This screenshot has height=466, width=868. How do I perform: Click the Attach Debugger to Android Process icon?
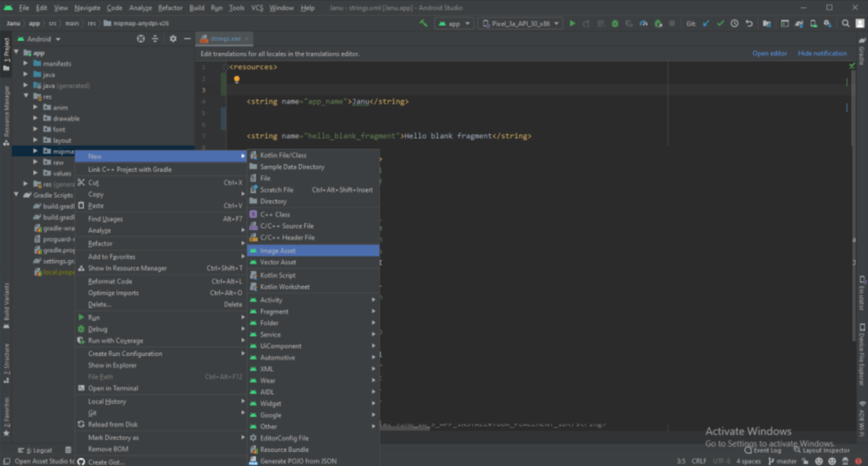(658, 24)
